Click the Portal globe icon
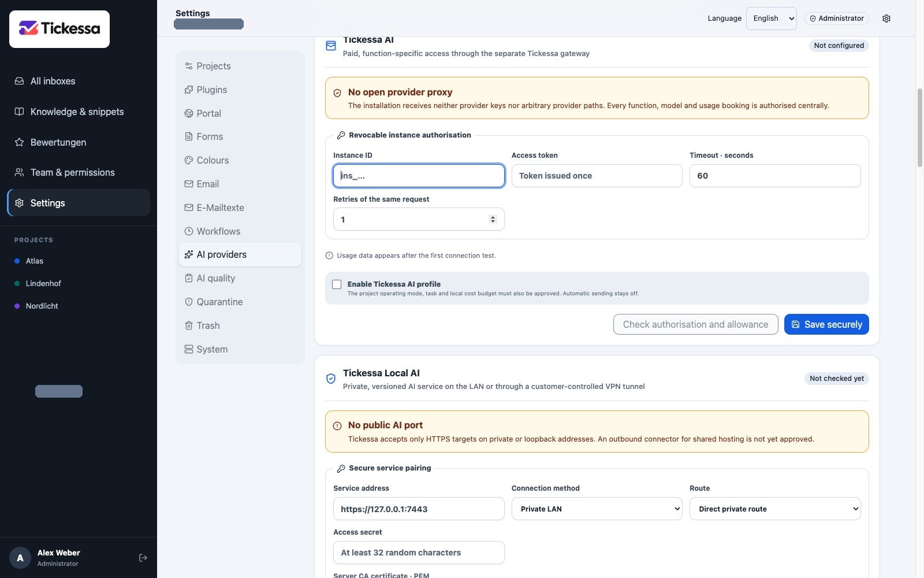This screenshot has width=924, height=578. pos(188,113)
